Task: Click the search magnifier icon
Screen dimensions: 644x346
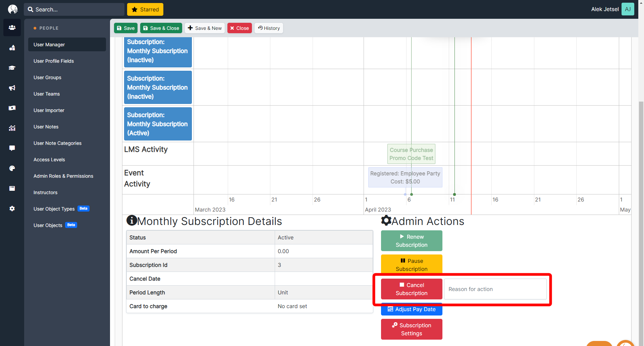Action: click(31, 9)
